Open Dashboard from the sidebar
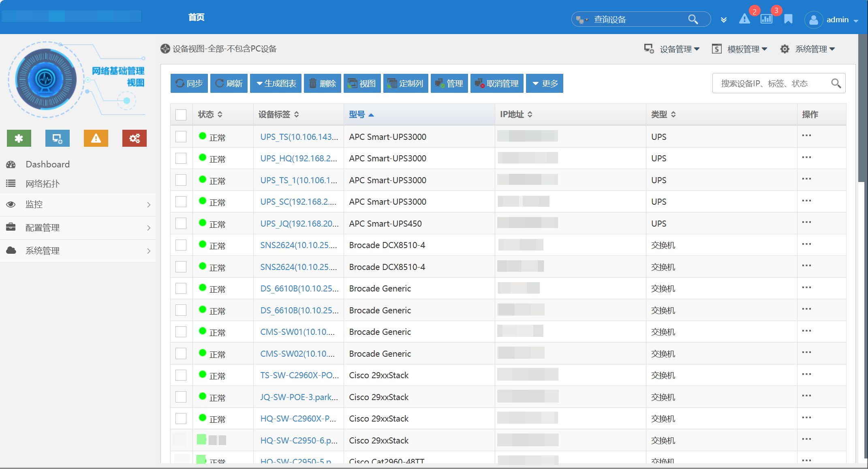 click(47, 165)
